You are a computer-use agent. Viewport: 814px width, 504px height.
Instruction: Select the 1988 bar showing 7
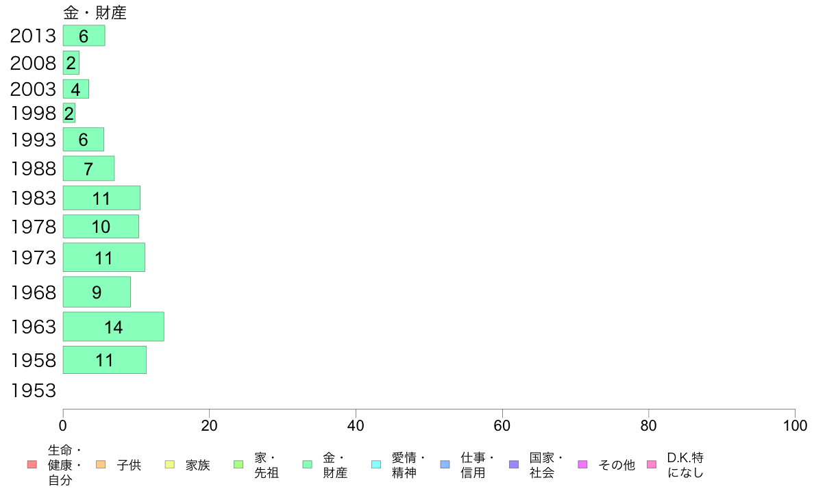89,168
